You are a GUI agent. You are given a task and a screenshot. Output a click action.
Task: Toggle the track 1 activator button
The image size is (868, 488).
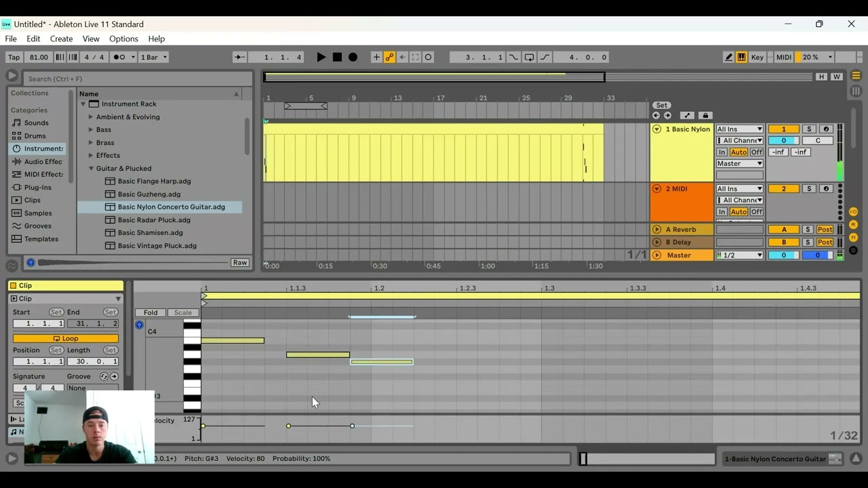point(783,129)
